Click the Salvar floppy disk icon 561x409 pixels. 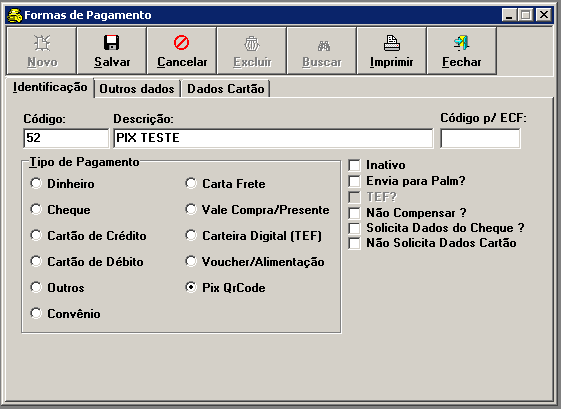point(112,43)
